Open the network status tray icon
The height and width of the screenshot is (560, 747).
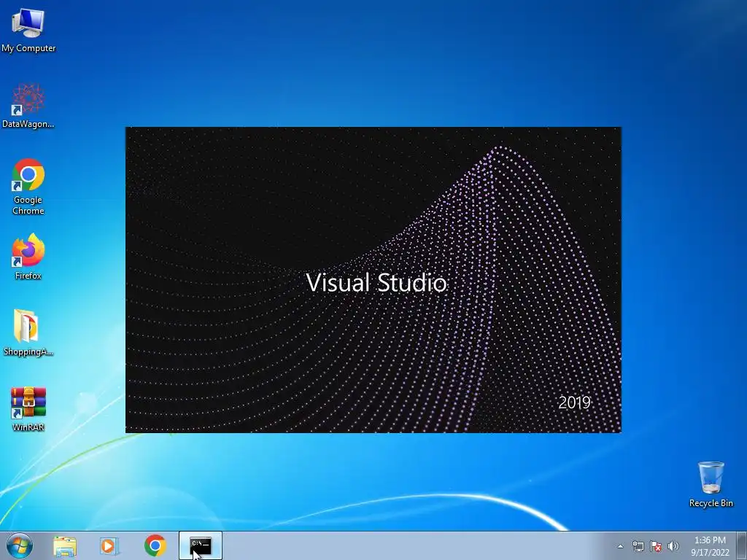(x=638, y=546)
